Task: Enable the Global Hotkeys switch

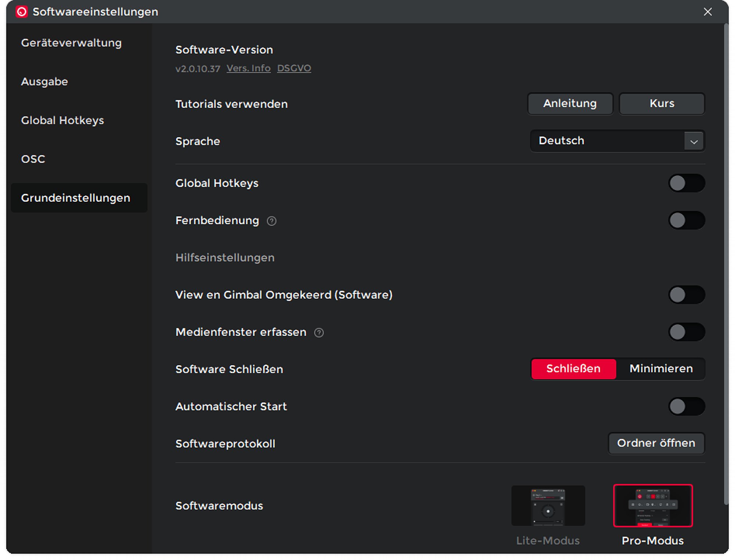Action: [x=686, y=183]
